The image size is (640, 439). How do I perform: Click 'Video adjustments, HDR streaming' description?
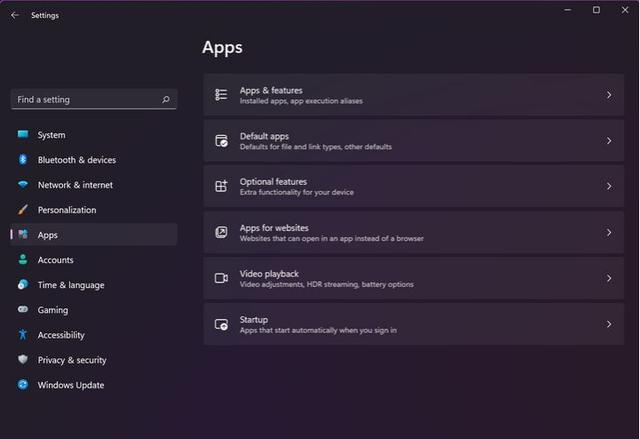[327, 284]
